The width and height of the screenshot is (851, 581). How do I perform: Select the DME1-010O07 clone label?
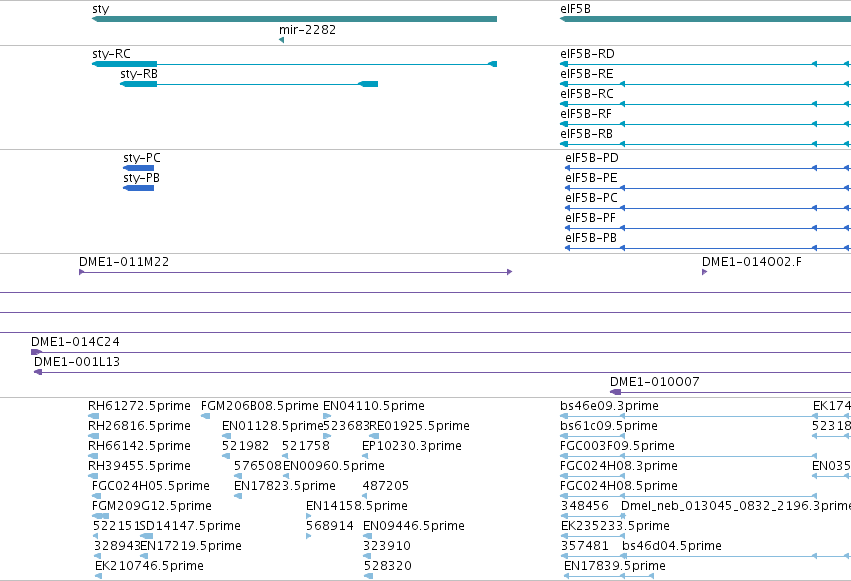[655, 382]
